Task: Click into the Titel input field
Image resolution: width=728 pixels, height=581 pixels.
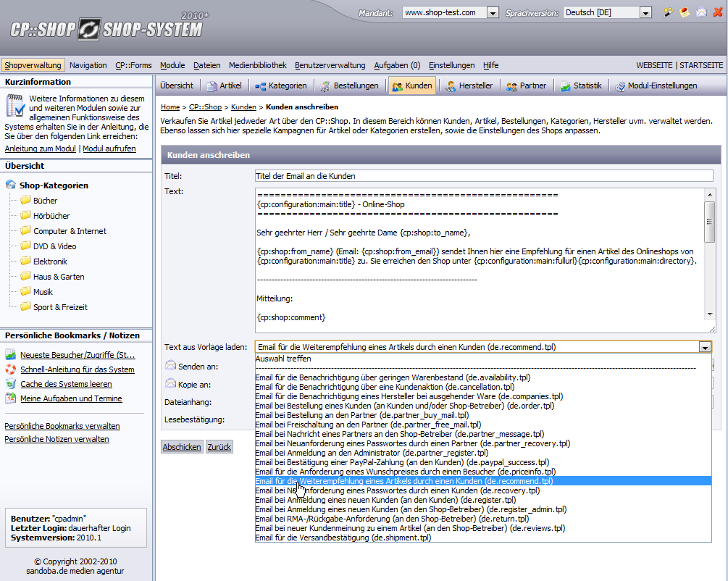Action: point(484,175)
